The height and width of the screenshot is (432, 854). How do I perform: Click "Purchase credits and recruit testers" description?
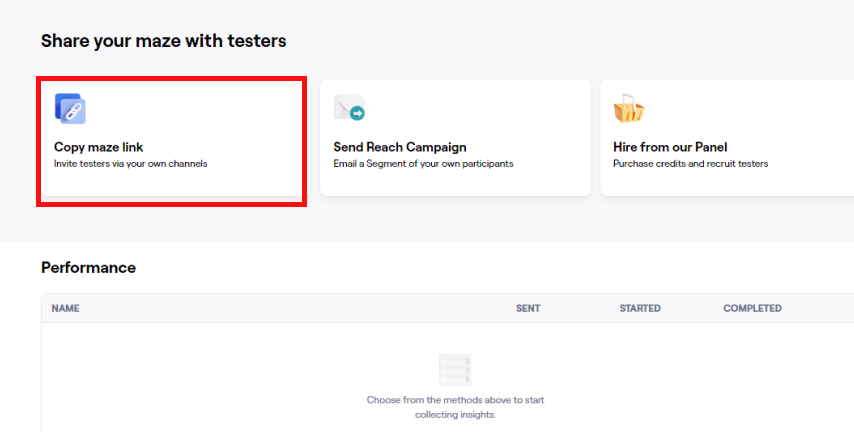(x=690, y=164)
